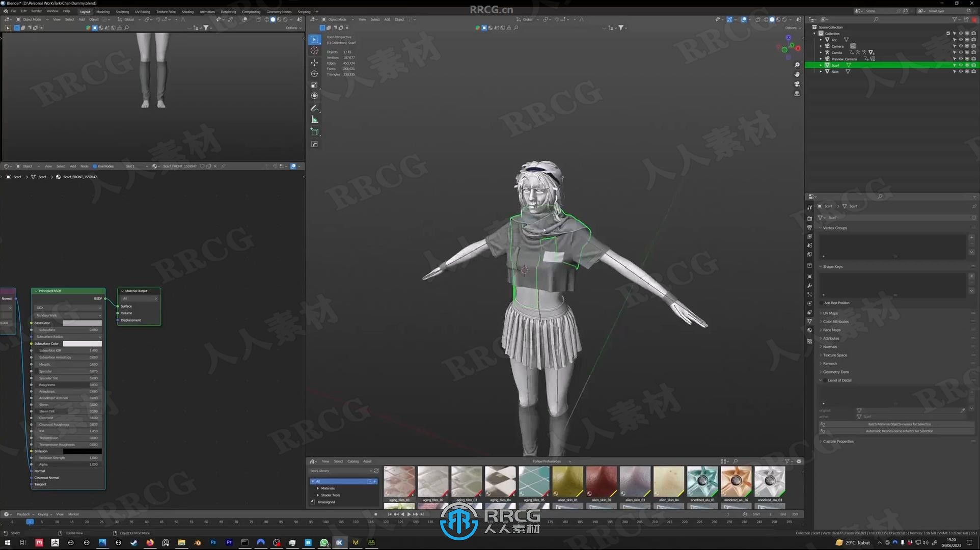Click the Roughness slider in Principled BSDF

tap(68, 385)
